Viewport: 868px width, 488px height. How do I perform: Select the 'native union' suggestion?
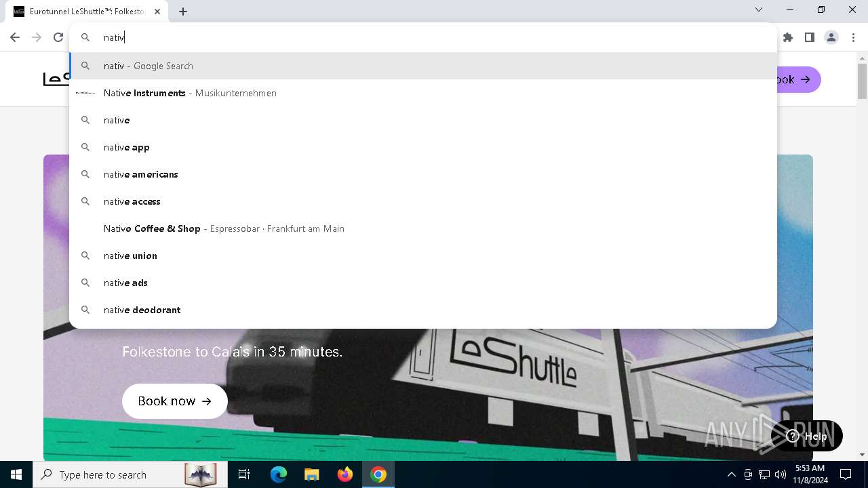423,256
